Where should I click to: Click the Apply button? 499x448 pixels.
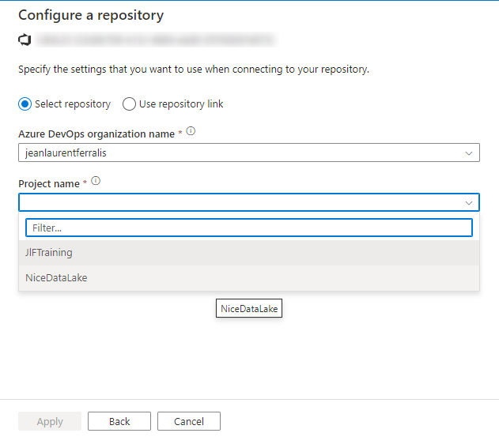[x=50, y=421]
